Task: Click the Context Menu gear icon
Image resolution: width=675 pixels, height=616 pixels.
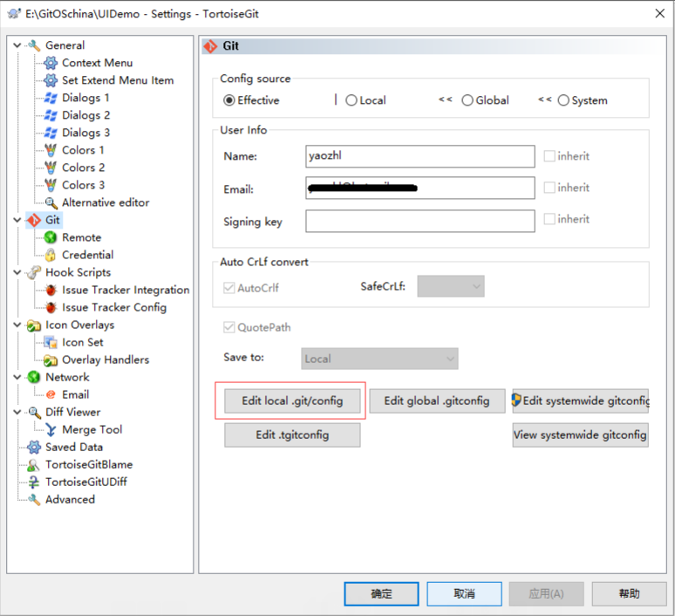Action: pyautogui.click(x=51, y=63)
